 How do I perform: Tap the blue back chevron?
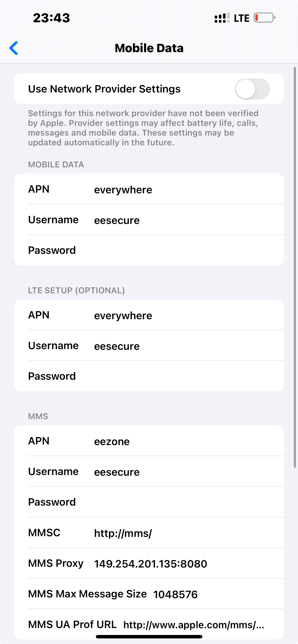click(13, 48)
